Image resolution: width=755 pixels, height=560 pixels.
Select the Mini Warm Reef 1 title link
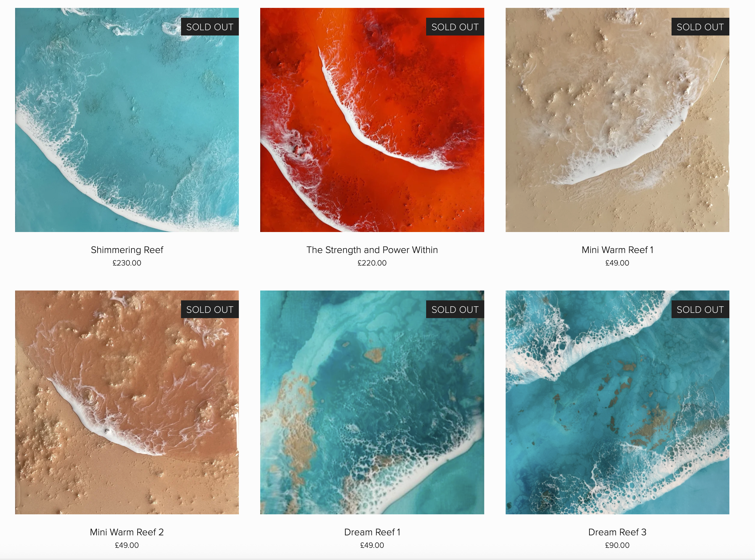[x=617, y=250]
